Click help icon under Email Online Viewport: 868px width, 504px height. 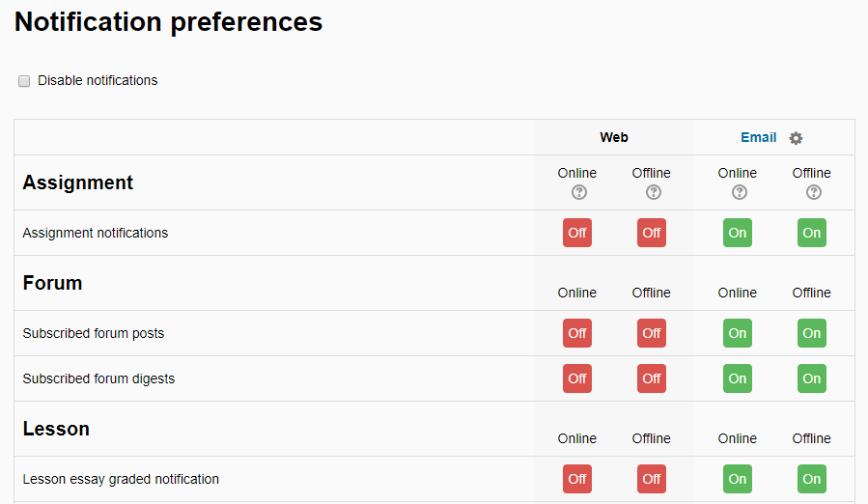tap(739, 192)
